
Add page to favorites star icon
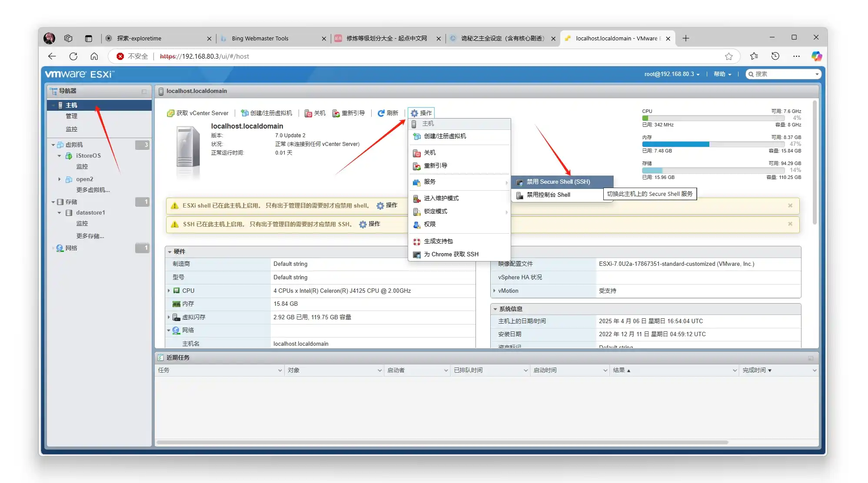729,56
